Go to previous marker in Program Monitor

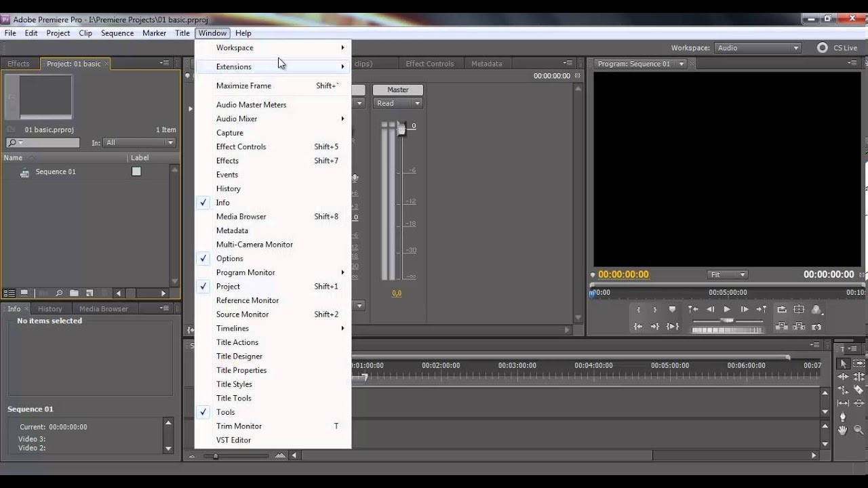point(693,309)
